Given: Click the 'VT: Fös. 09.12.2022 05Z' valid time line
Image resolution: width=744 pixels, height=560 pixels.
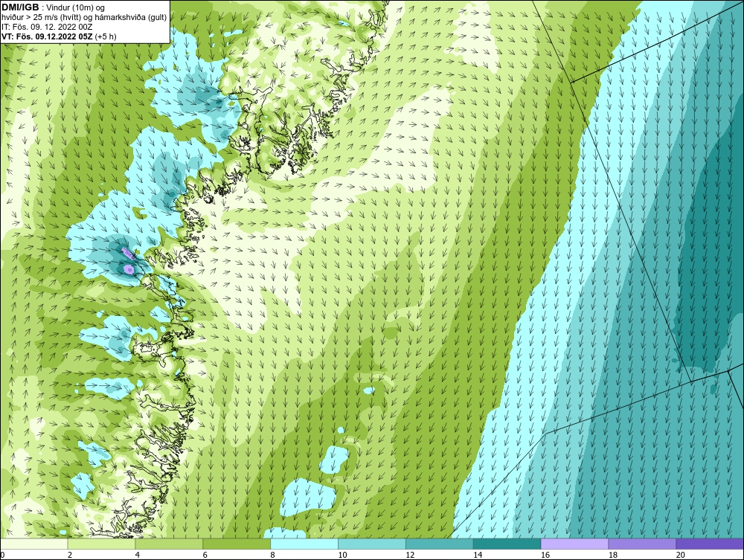Looking at the screenshot, I should (47, 36).
